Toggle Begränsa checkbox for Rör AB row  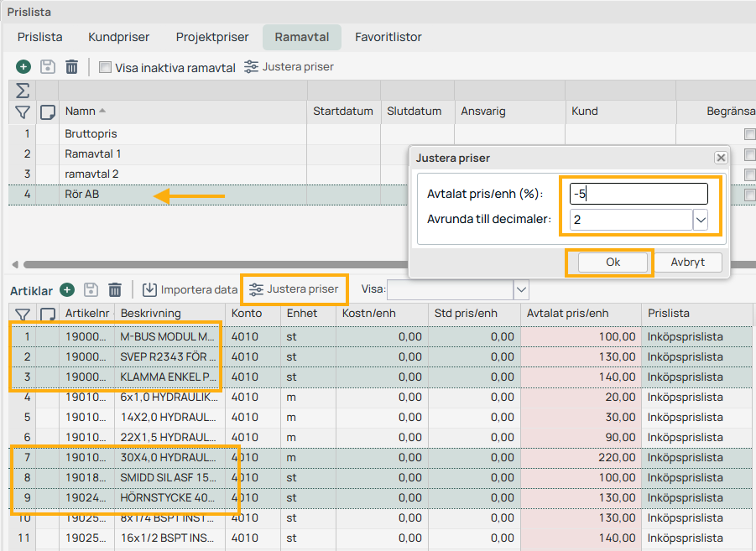tap(749, 195)
